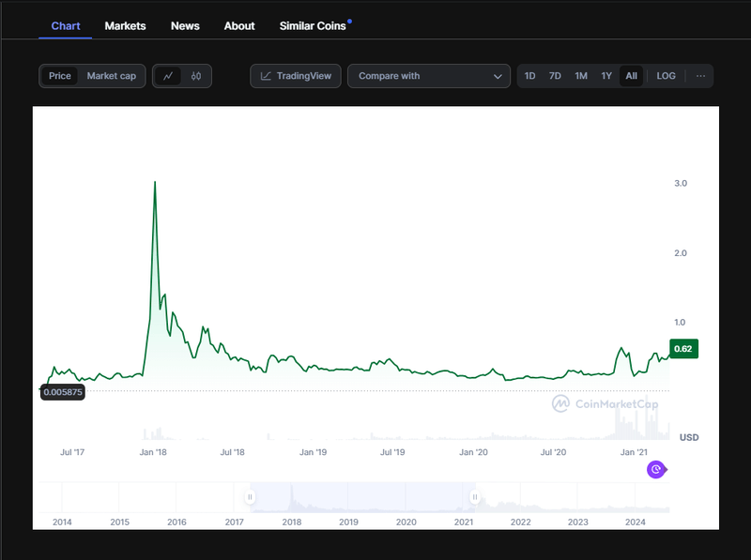Image resolution: width=751 pixels, height=560 pixels.
Task: Click the purple chart reset icon
Action: (657, 470)
